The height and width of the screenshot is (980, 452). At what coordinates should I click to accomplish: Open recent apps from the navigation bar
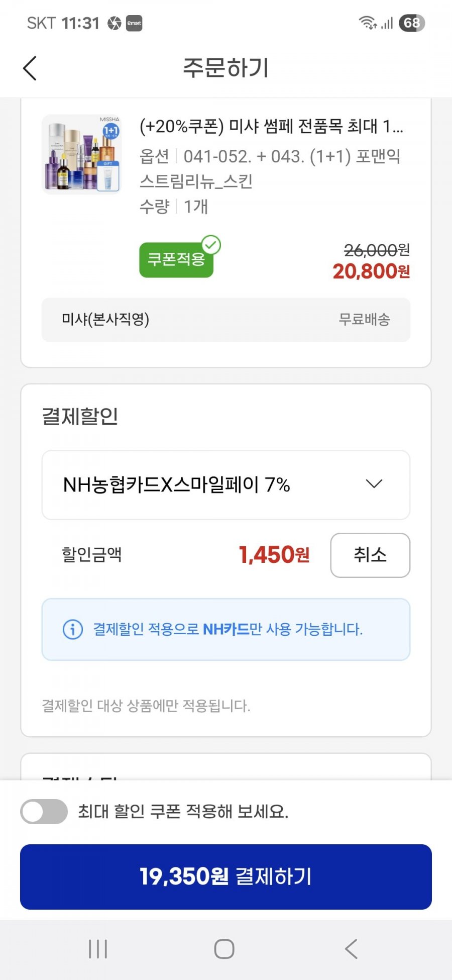[x=98, y=949]
